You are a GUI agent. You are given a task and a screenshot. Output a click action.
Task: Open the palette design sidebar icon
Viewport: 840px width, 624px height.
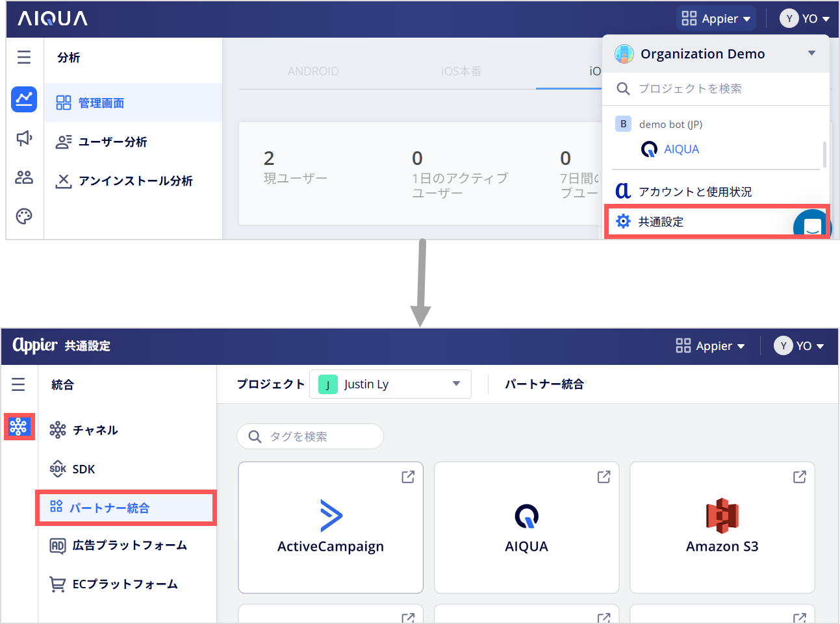pyautogui.click(x=24, y=216)
